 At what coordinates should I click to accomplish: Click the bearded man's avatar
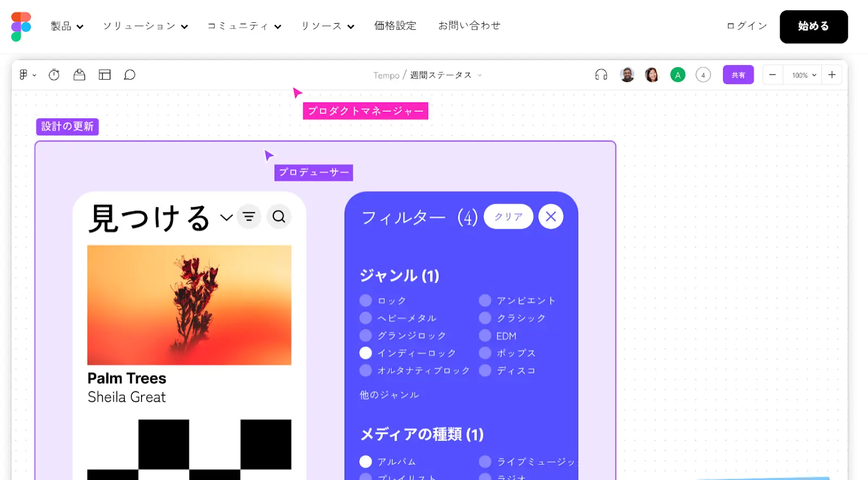tap(627, 75)
